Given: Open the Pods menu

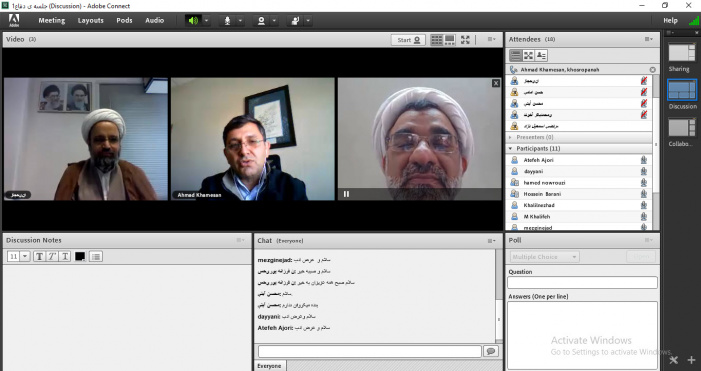Looking at the screenshot, I should pos(124,21).
